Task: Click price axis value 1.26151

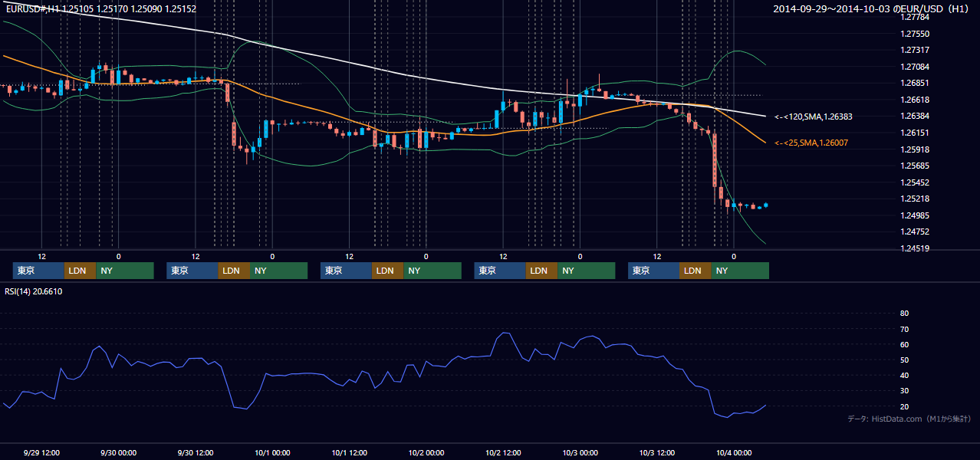Action: coord(914,133)
